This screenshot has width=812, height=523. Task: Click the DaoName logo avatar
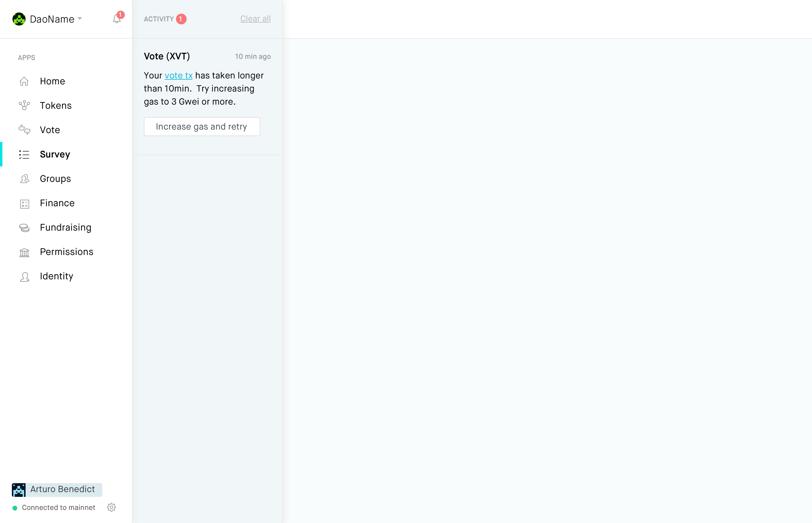click(19, 19)
